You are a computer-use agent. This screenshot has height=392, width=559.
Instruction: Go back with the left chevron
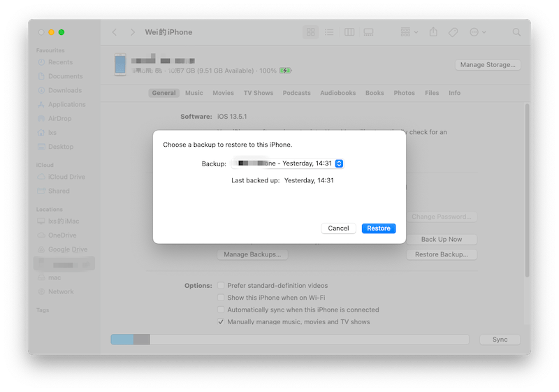coord(115,32)
